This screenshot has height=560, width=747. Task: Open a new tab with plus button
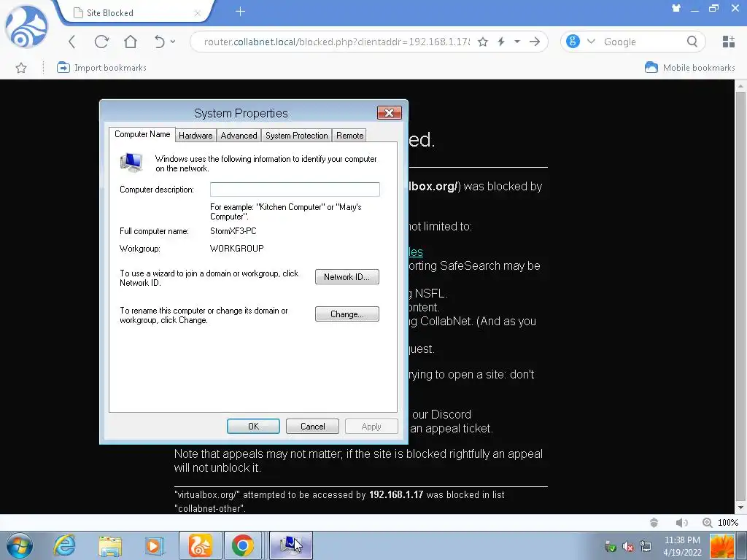[x=240, y=12]
